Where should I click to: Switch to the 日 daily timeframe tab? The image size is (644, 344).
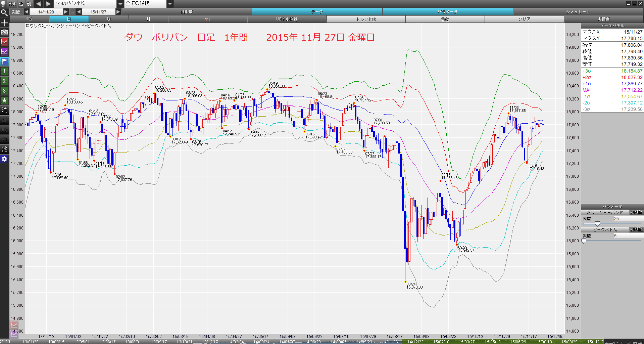(69, 19)
